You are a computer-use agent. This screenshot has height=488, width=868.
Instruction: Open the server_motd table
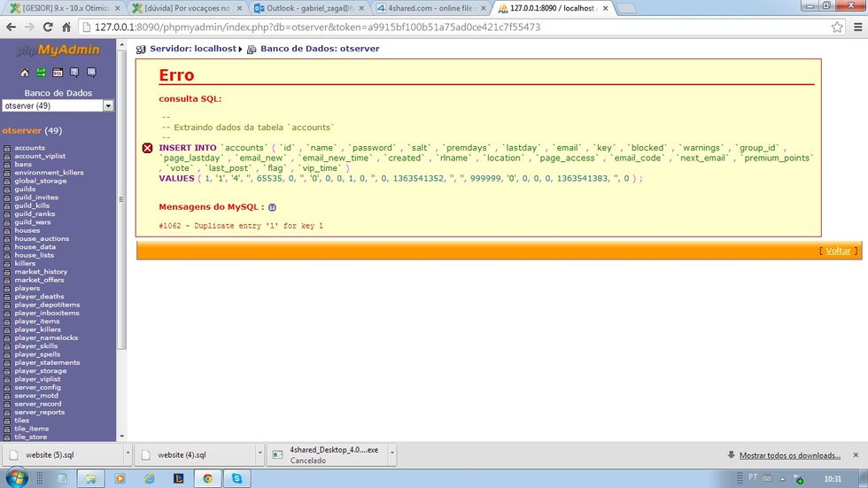[36, 396]
